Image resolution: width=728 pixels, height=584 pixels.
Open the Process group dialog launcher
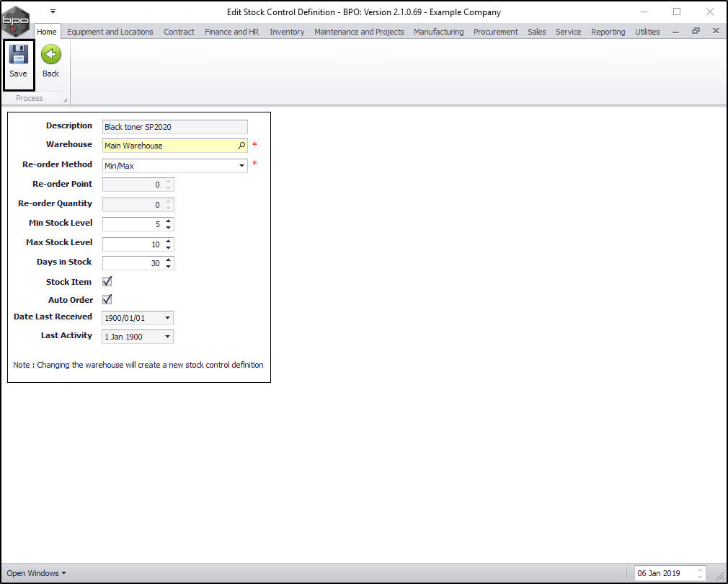click(x=65, y=99)
